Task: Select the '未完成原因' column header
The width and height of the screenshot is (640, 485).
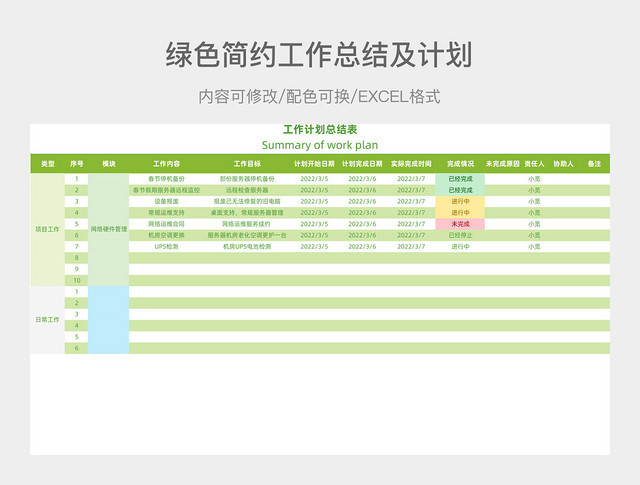Action: coord(502,164)
